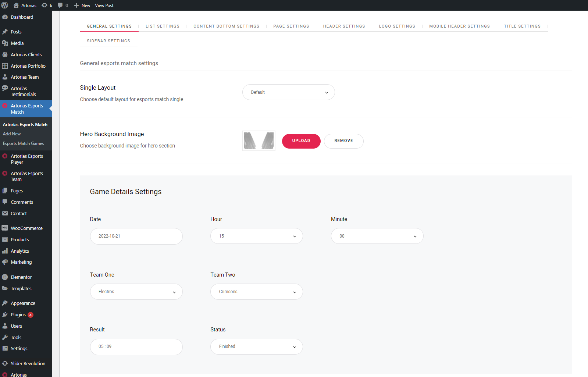
Task: Click the Artorias Esports Player icon
Action: 5,156
